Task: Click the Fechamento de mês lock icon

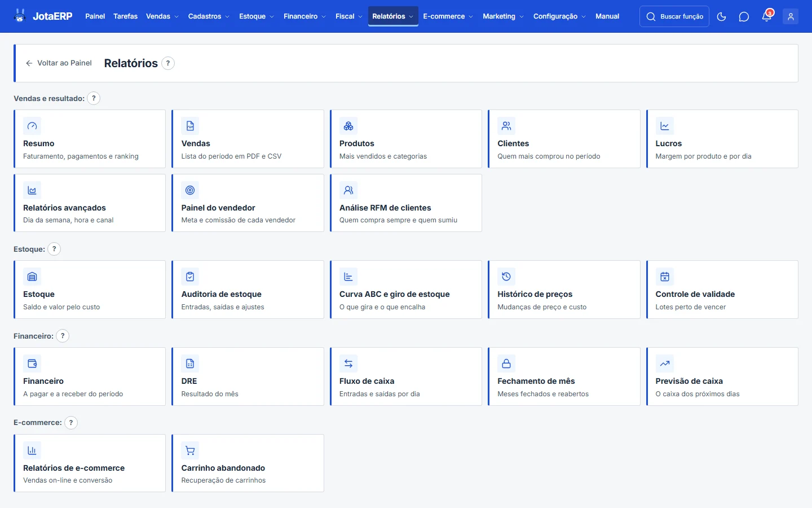Action: (506, 364)
